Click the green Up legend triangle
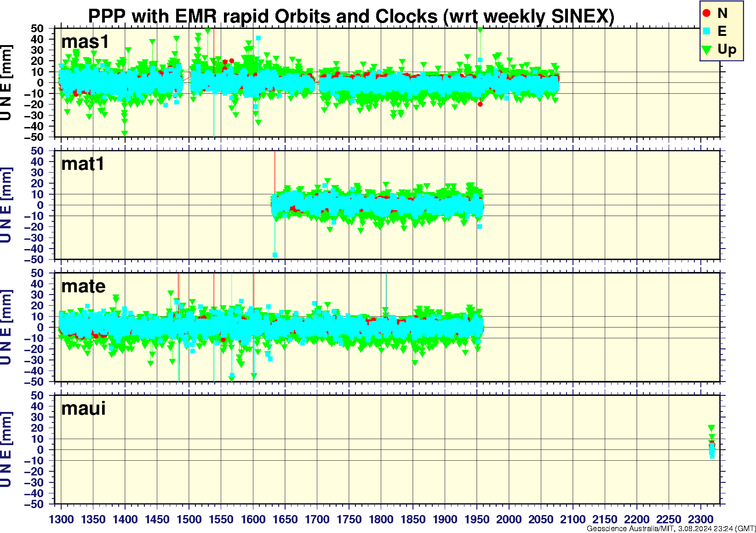 (707, 49)
